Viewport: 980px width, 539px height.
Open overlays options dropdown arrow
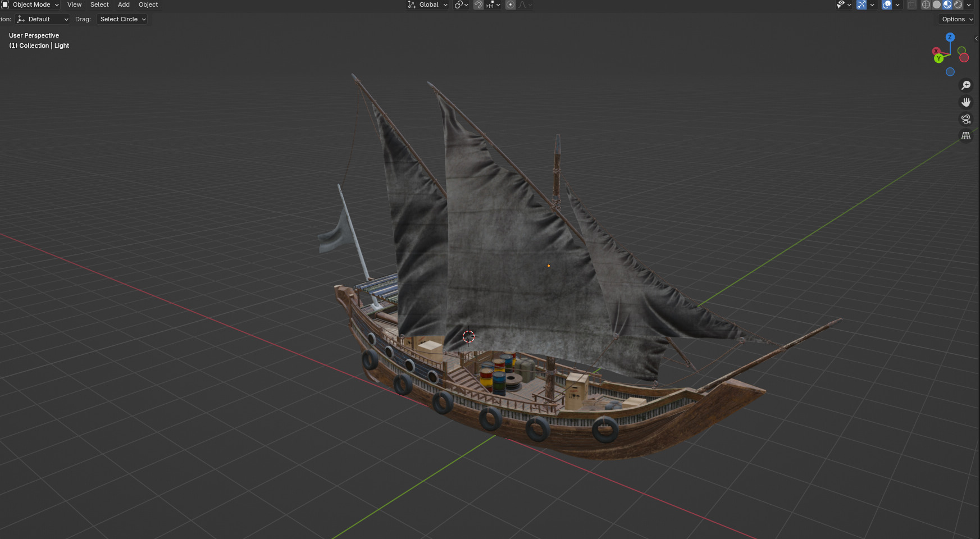coord(897,4)
